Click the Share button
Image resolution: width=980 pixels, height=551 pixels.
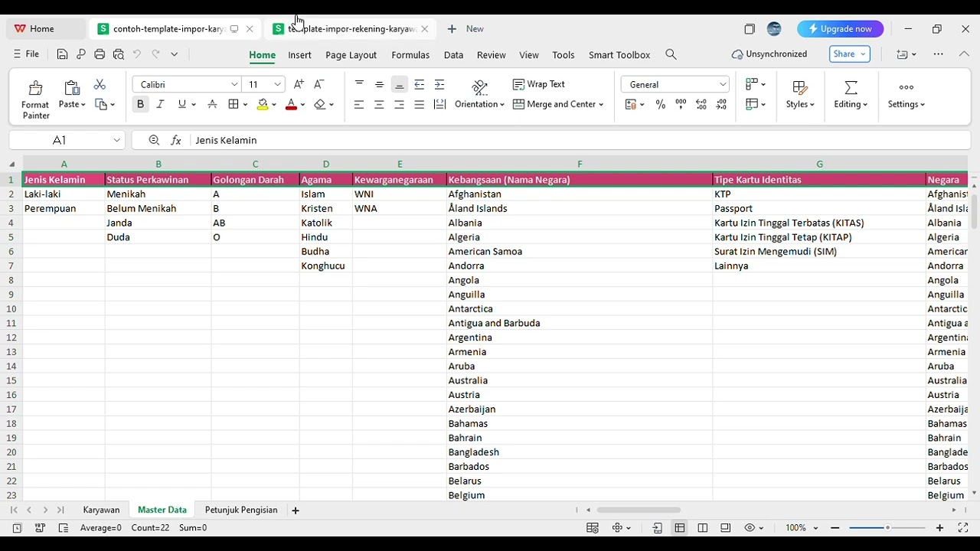[x=849, y=54]
